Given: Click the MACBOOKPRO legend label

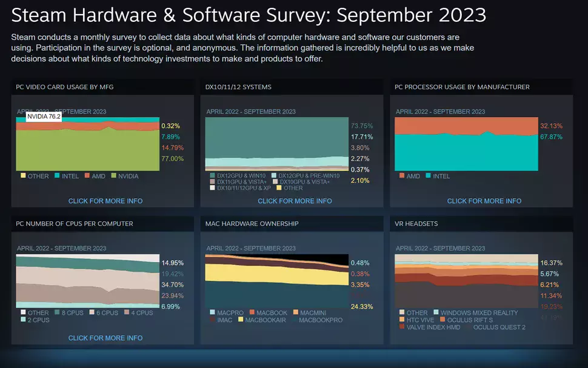Looking at the screenshot, I should tap(321, 320).
